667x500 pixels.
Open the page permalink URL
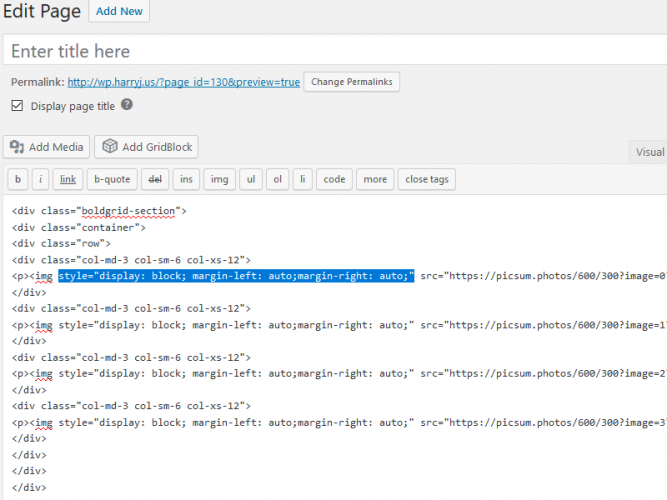pyautogui.click(x=184, y=82)
